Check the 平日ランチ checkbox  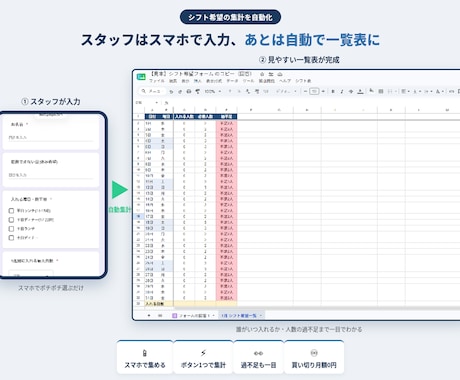(x=11, y=211)
